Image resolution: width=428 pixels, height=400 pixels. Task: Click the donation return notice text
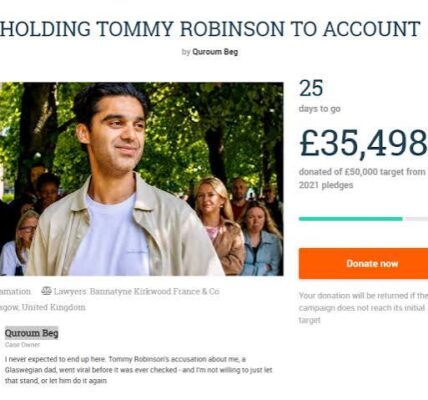363,308
